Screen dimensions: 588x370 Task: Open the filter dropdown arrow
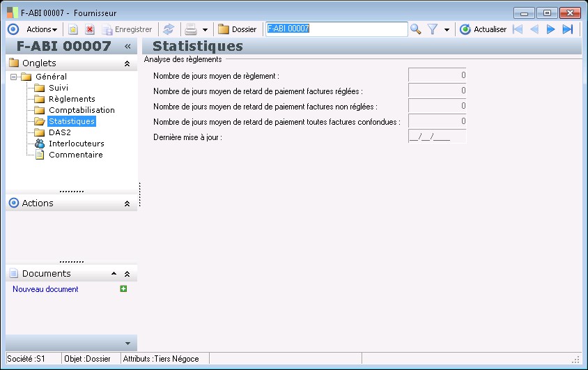pyautogui.click(x=447, y=30)
